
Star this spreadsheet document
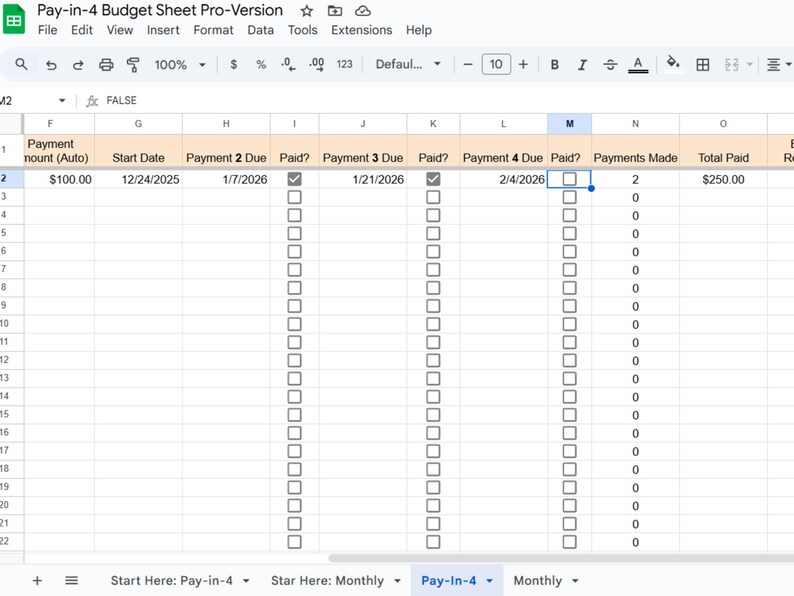pos(306,11)
